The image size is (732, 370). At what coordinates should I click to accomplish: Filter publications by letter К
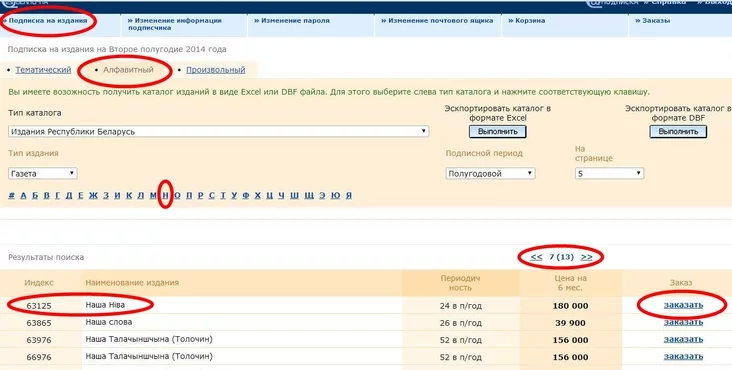(x=129, y=195)
